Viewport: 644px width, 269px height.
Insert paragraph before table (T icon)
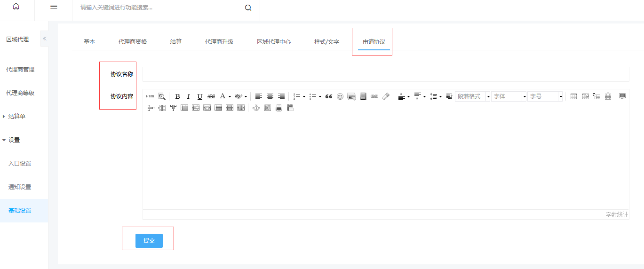coord(596,96)
